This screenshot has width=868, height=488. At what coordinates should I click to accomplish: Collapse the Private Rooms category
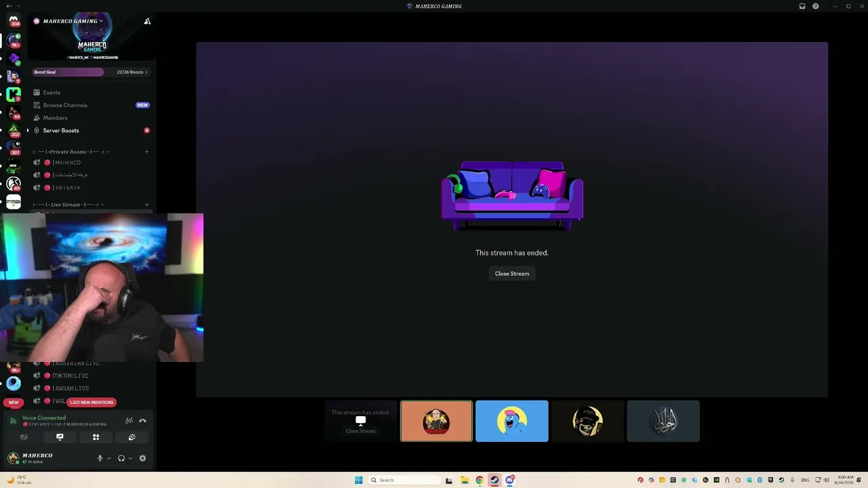pos(71,152)
